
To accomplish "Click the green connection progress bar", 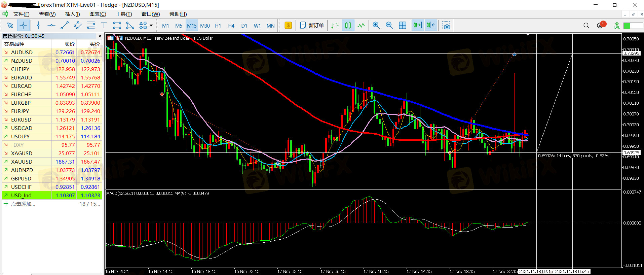I will (633, 26).
